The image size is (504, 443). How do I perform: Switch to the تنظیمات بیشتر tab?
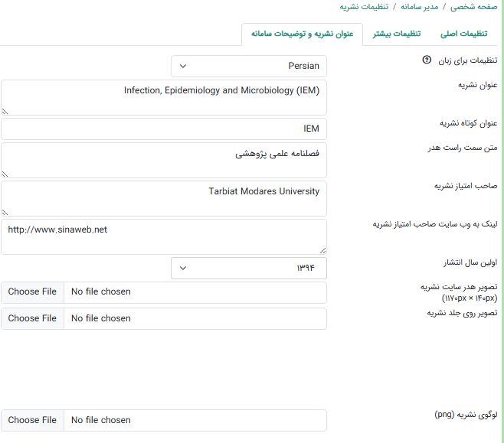396,34
